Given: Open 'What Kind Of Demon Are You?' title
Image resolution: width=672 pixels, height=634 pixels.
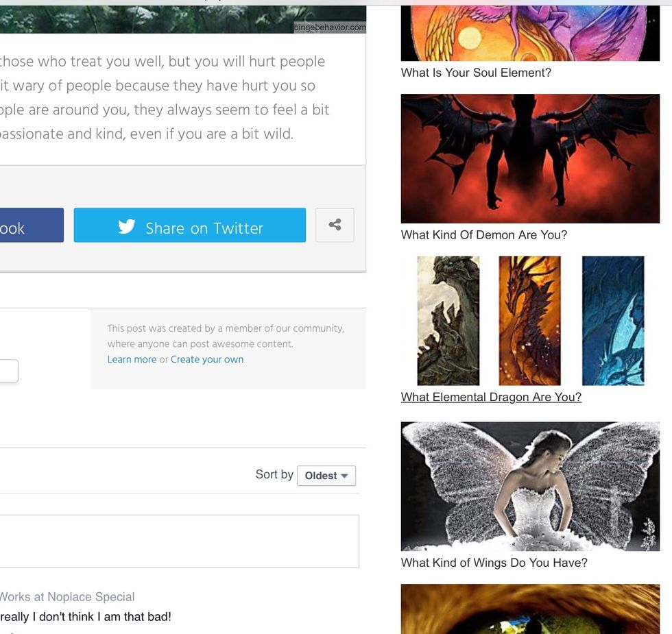Looking at the screenshot, I should click(x=484, y=234).
